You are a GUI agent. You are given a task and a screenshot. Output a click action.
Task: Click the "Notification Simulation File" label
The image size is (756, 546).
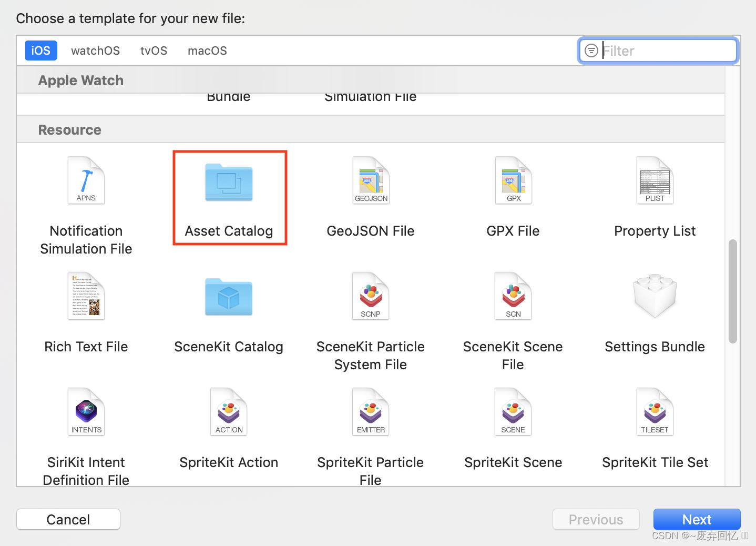click(86, 240)
